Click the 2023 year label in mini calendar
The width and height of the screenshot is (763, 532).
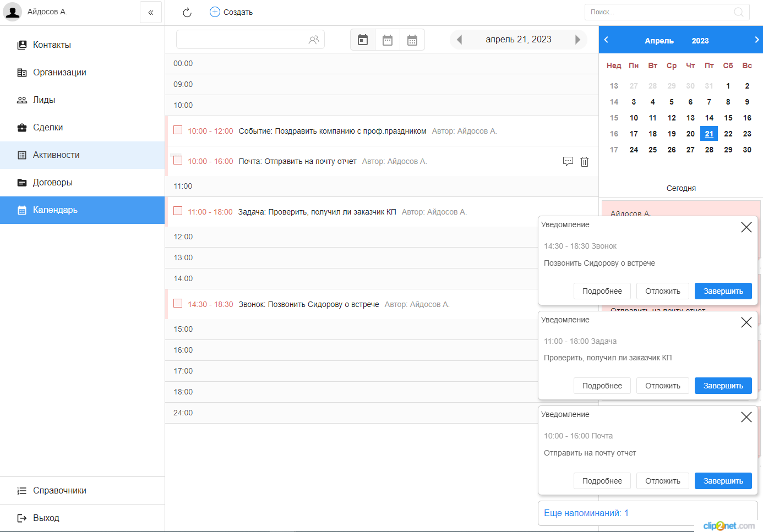700,41
